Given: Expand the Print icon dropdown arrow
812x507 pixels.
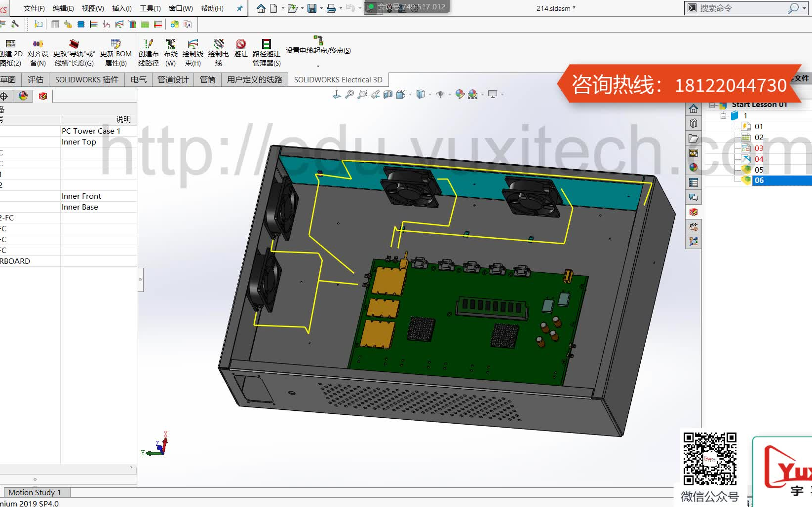Looking at the screenshot, I should (x=341, y=8).
